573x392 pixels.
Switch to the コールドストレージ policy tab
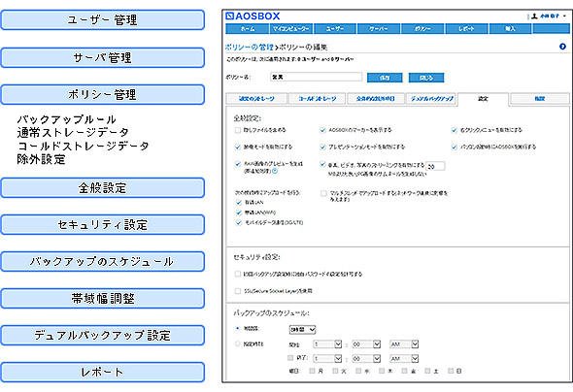pyautogui.click(x=318, y=99)
